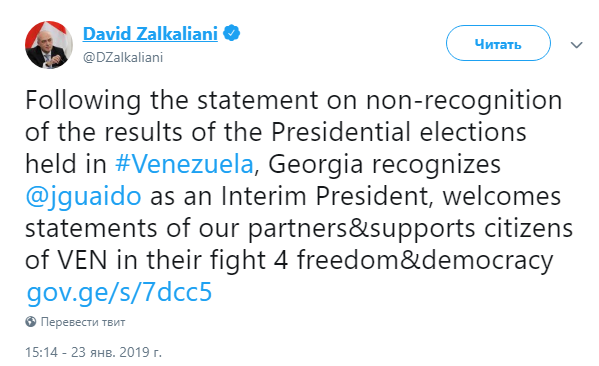Click the 23 янв. 2019 г. date
Image resolution: width=599 pixels, height=366 pixels.
point(116,352)
